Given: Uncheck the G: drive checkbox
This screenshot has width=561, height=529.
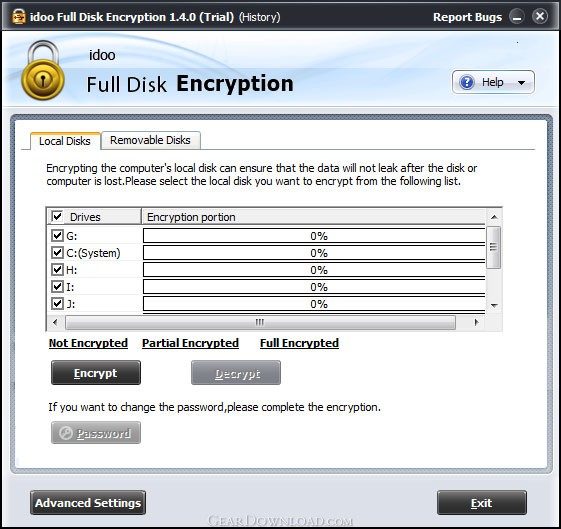Looking at the screenshot, I should click(57, 235).
